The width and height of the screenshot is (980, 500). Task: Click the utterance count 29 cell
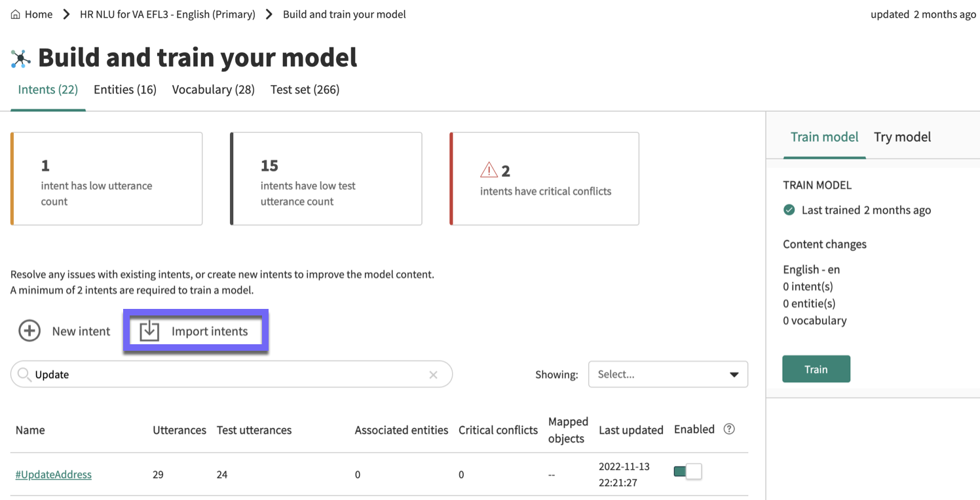158,474
